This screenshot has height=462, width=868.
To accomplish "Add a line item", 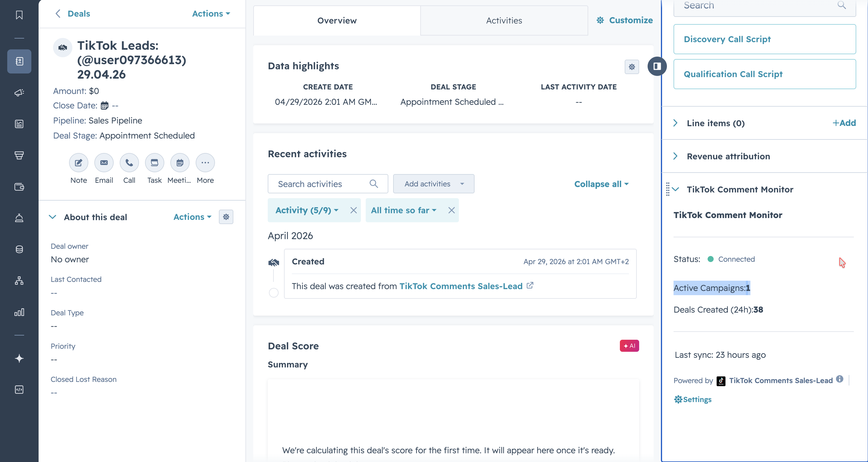I will (x=844, y=123).
